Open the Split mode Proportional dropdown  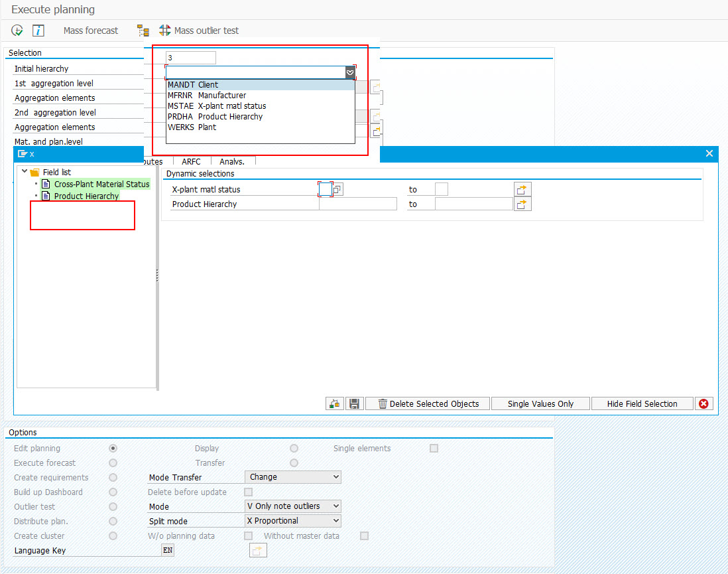tap(292, 521)
